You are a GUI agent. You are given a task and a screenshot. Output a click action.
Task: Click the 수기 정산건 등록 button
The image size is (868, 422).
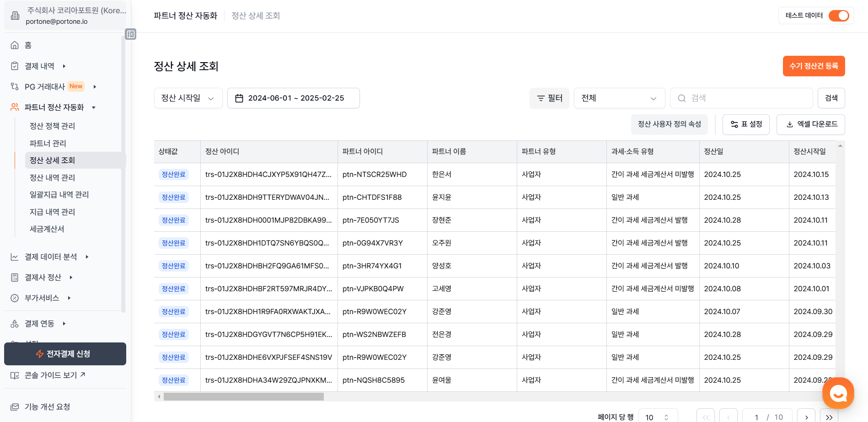pyautogui.click(x=814, y=66)
